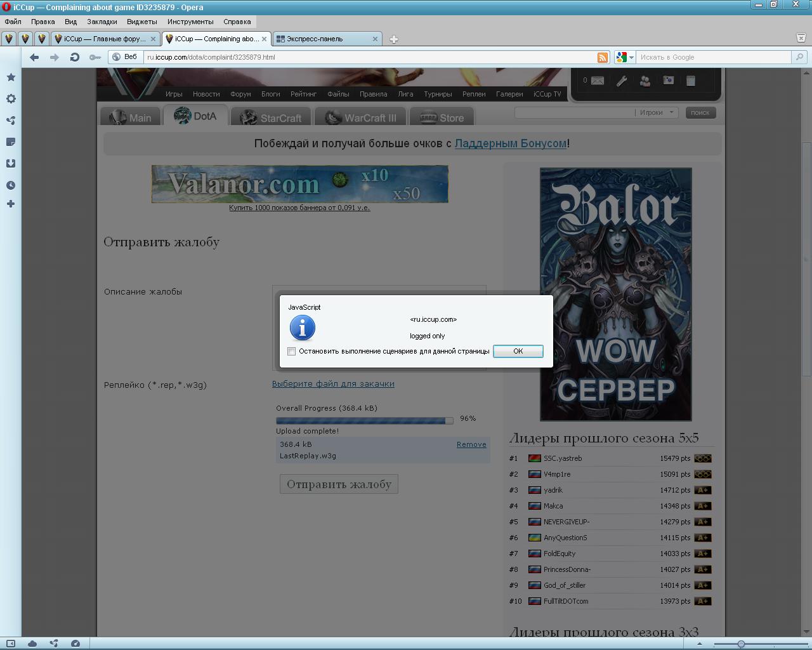Open the Файл menu
This screenshot has width=812, height=650.
13,22
